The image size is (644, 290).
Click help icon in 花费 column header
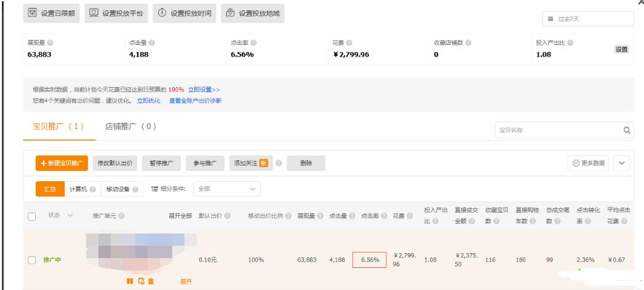[x=410, y=216]
